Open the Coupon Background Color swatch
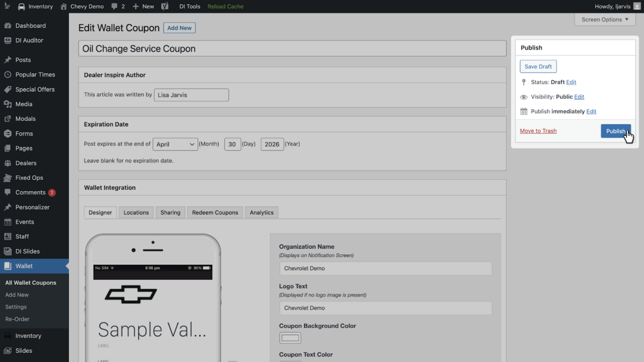This screenshot has width=644, height=362. coord(290,338)
